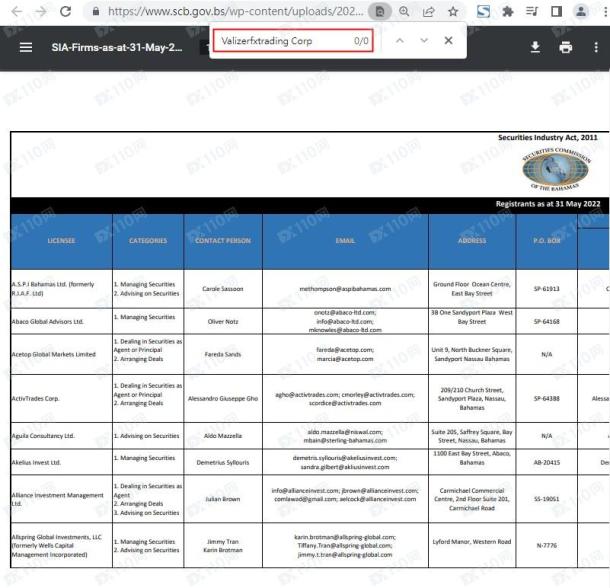The image size is (610, 588).
Task: Open the media controls queue icon
Action: tap(532, 12)
